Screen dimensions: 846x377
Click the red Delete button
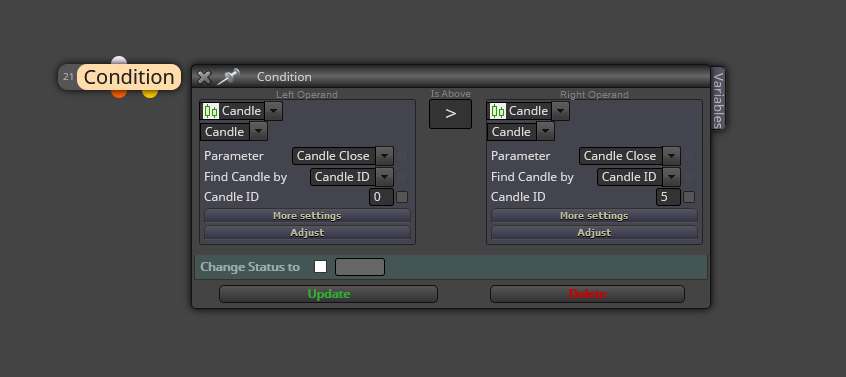coord(587,294)
